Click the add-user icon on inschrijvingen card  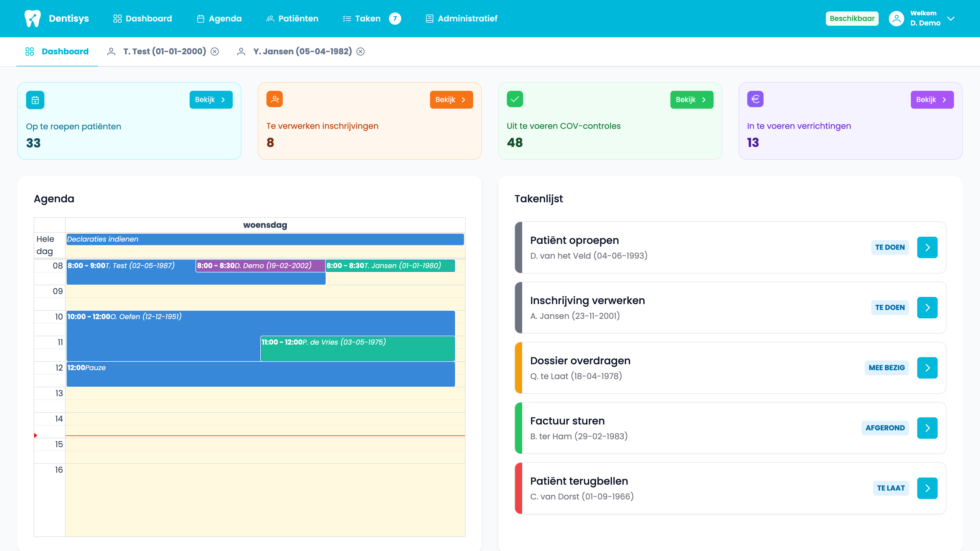[x=274, y=99]
